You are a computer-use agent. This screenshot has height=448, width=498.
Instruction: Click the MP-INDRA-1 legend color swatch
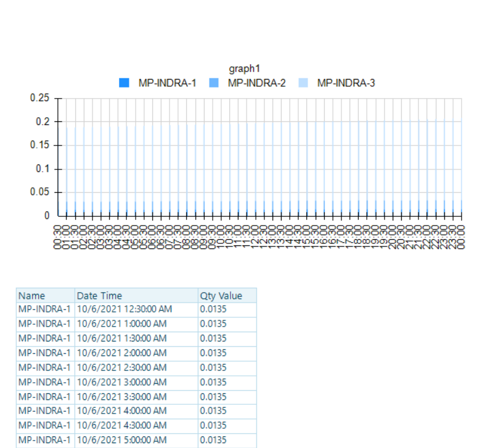coord(124,83)
